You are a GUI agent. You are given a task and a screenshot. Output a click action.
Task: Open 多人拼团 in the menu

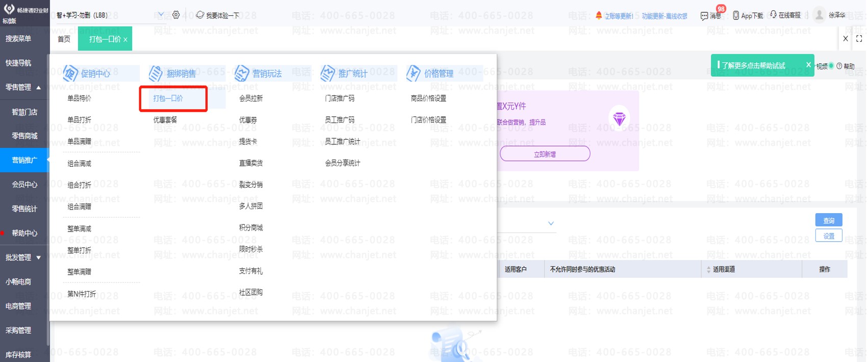[251, 206]
